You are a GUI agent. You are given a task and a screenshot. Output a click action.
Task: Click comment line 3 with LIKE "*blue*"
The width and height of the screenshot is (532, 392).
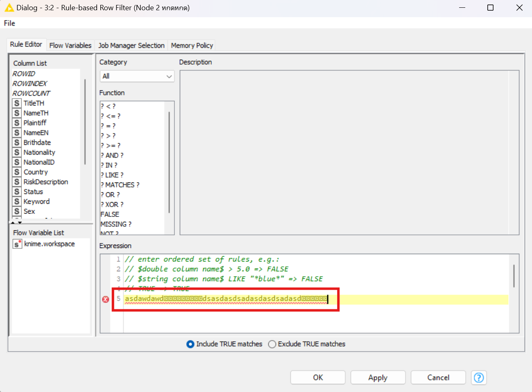pos(224,279)
